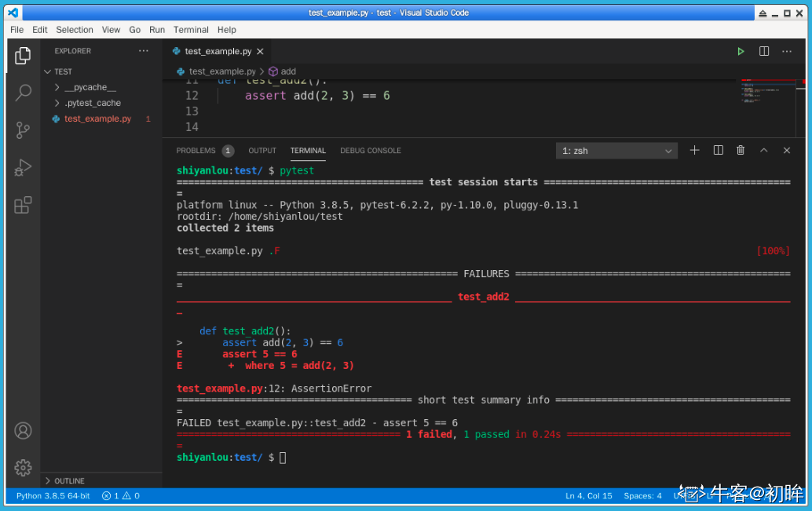The width and height of the screenshot is (812, 511).
Task: Close the test_example.py editor tab
Action: click(x=260, y=51)
